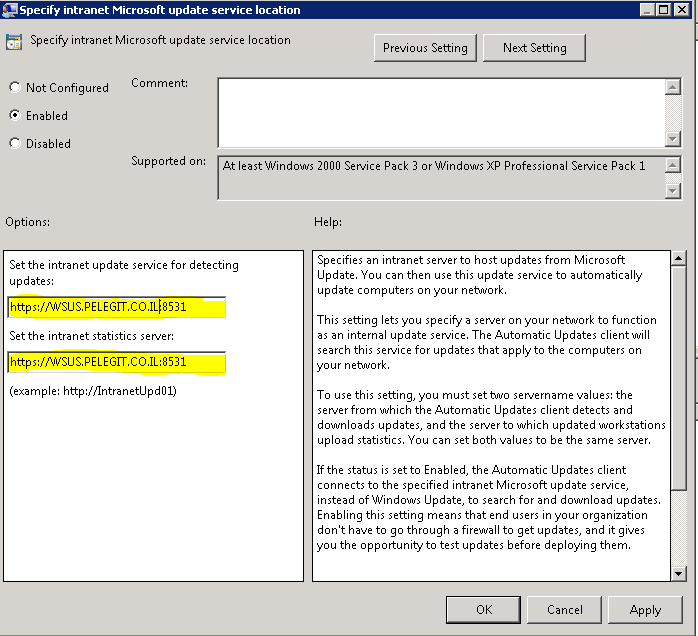Click the Comment box scroll down arrow
This screenshot has height=636, width=698.
[x=673, y=139]
